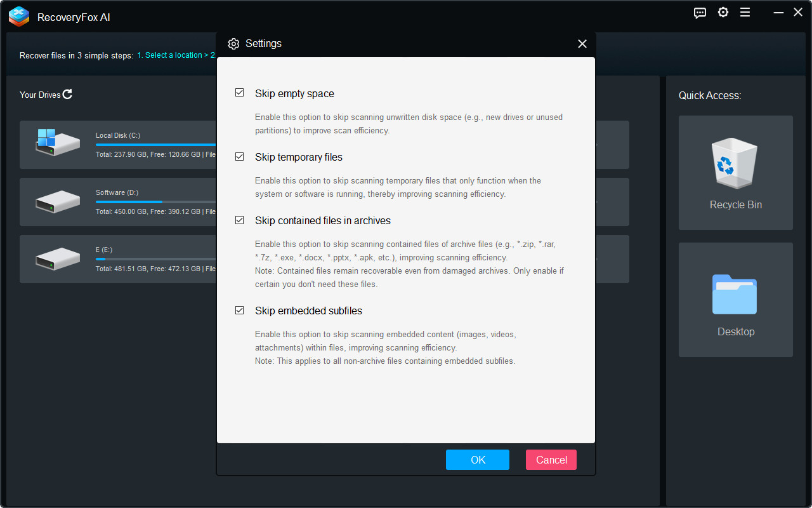Image resolution: width=812 pixels, height=508 pixels.
Task: Close the Settings dialog with the X
Action: [x=582, y=44]
